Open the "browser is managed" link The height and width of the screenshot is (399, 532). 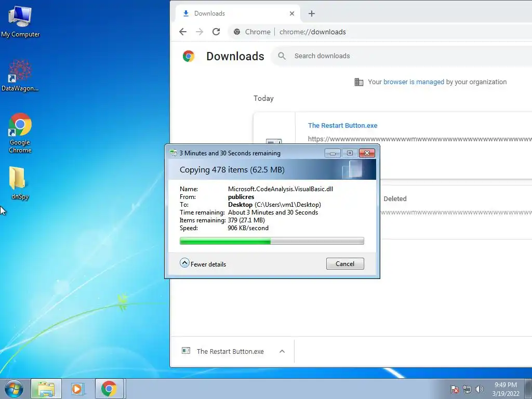coord(414,82)
